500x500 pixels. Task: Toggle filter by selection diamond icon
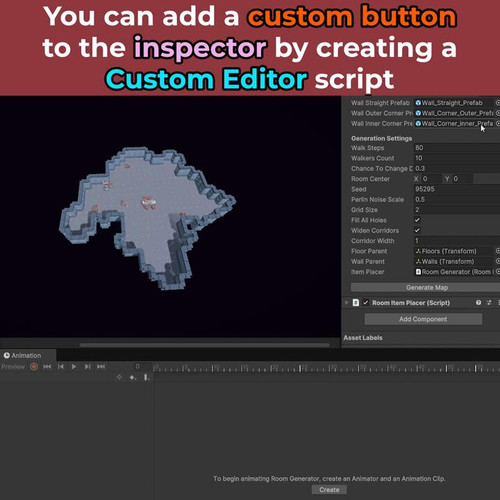pyautogui.click(x=119, y=377)
